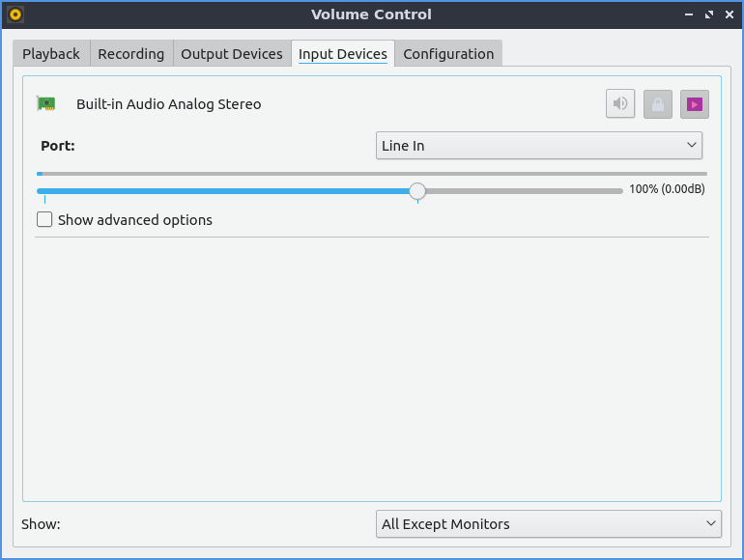The width and height of the screenshot is (744, 560).
Task: Mute the Built-in Audio input
Action: pos(620,103)
